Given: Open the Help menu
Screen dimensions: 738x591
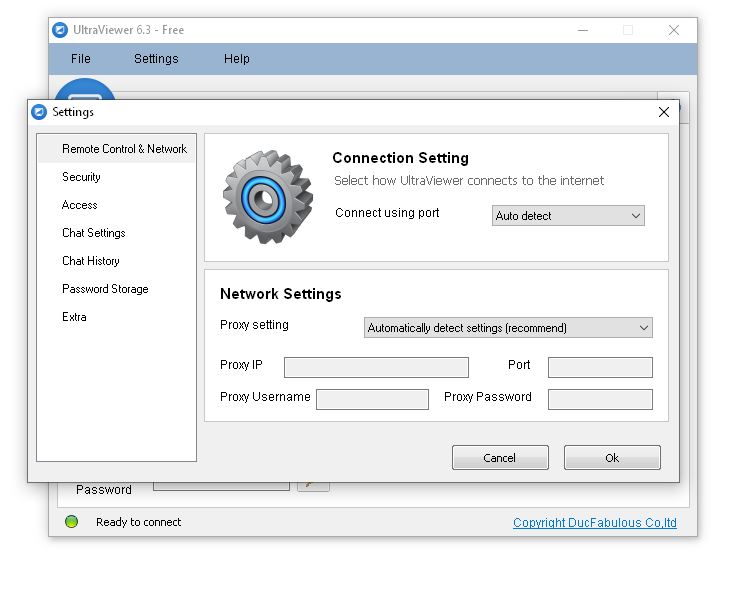Looking at the screenshot, I should pos(236,59).
